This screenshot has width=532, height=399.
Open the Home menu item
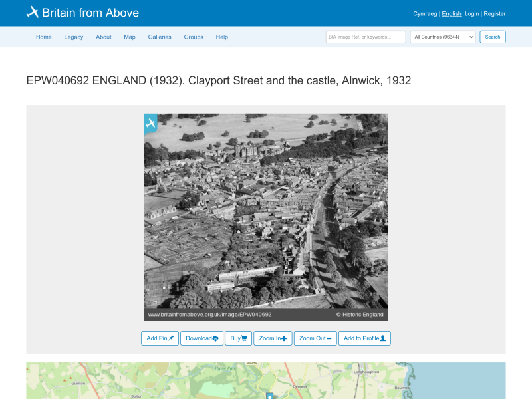pyautogui.click(x=44, y=37)
